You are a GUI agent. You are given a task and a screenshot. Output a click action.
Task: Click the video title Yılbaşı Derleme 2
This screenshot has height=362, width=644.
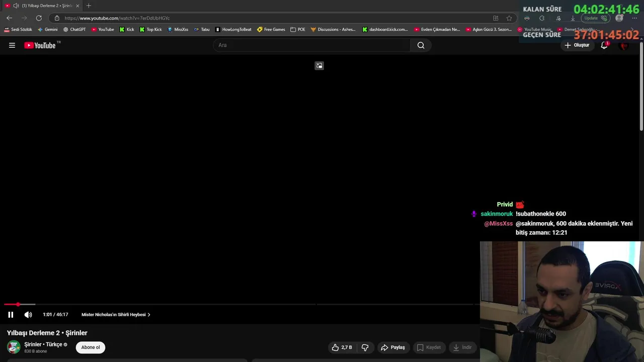tap(47, 333)
